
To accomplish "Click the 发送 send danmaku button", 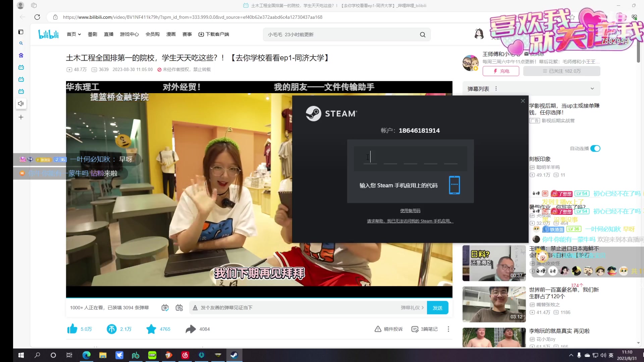I will pos(437,308).
